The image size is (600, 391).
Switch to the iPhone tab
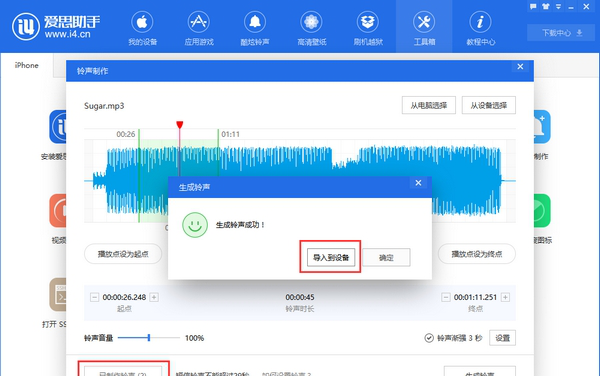coord(26,65)
